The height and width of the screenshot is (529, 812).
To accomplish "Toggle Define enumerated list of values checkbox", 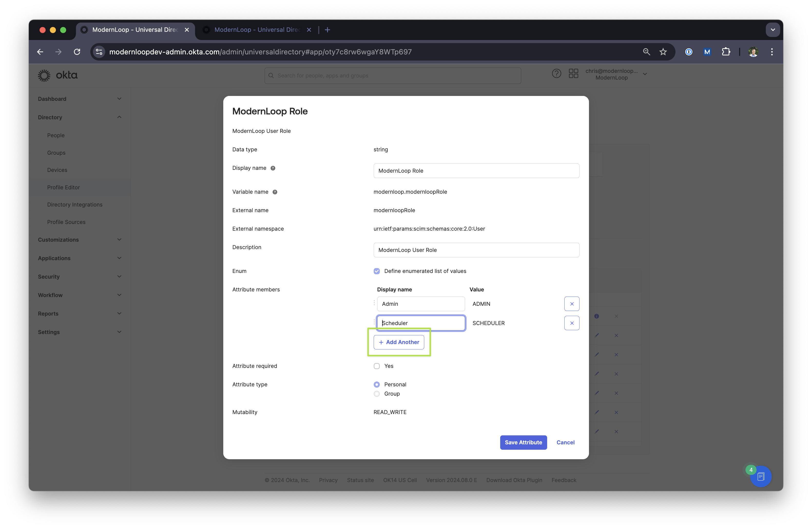I will click(377, 271).
